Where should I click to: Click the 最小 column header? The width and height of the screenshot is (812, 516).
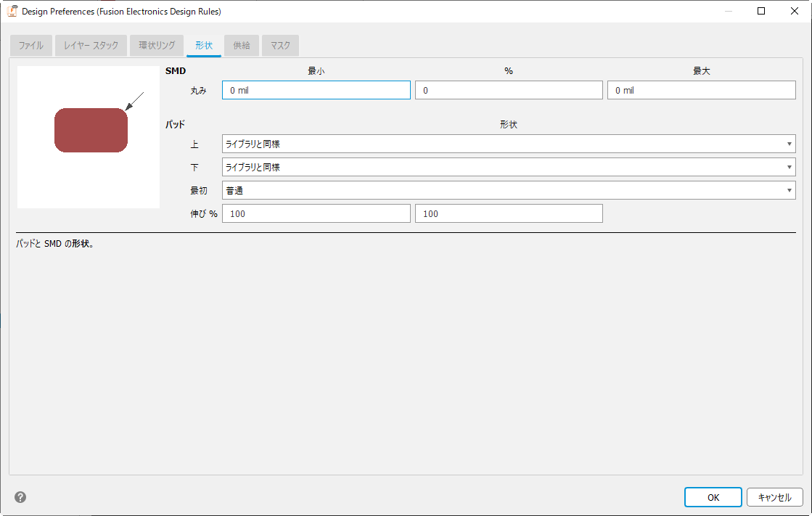pyautogui.click(x=316, y=71)
